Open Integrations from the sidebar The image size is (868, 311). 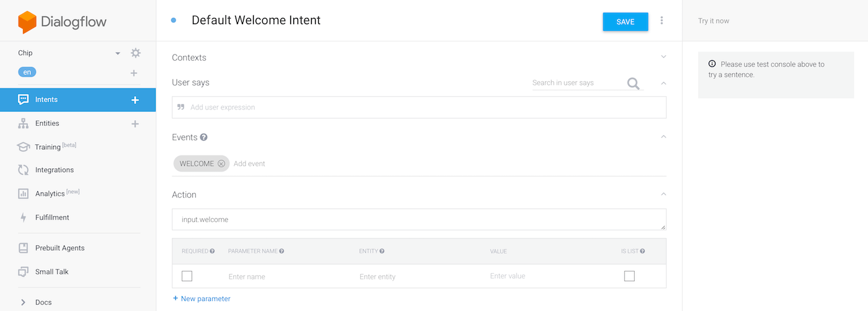[55, 170]
